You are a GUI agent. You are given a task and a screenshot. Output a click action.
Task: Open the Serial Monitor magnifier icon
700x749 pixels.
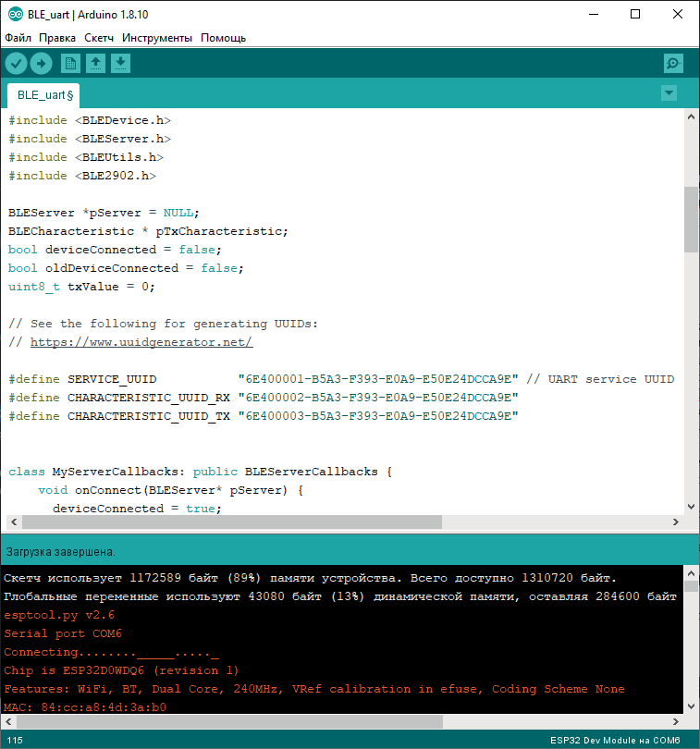click(x=673, y=63)
